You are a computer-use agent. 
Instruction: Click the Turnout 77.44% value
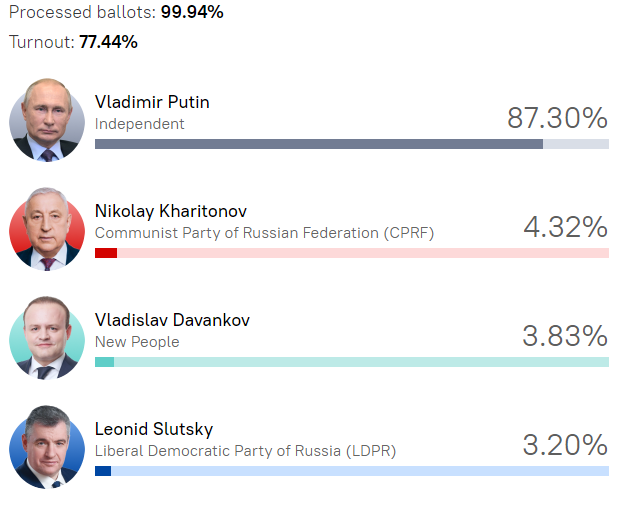point(108,42)
